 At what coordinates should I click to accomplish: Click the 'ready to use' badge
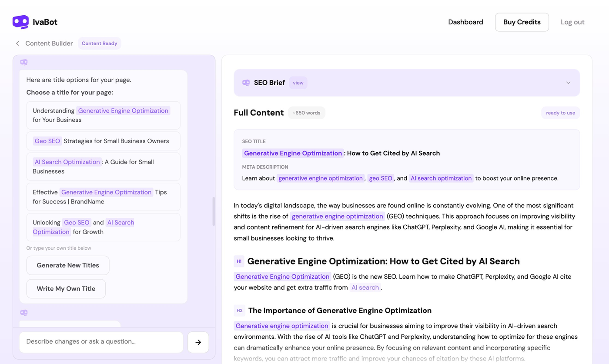pos(560,113)
